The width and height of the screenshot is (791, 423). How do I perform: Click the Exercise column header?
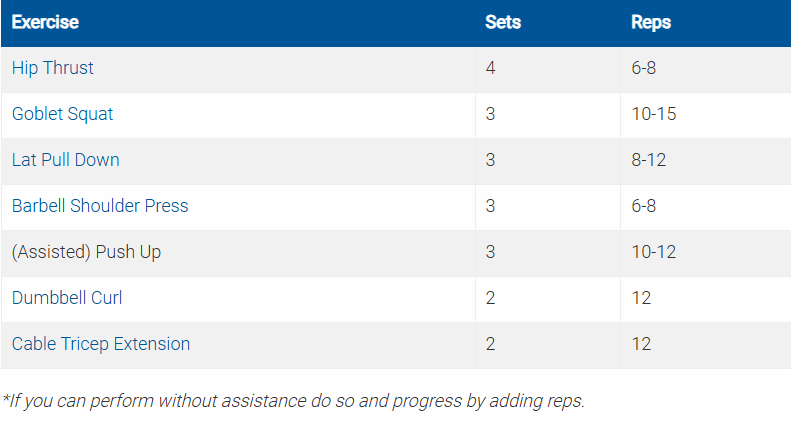point(45,22)
